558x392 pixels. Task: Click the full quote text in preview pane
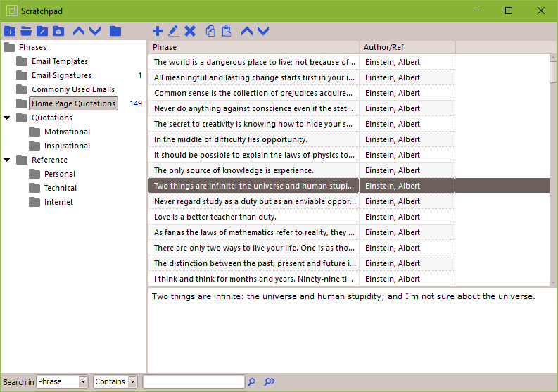(343, 296)
